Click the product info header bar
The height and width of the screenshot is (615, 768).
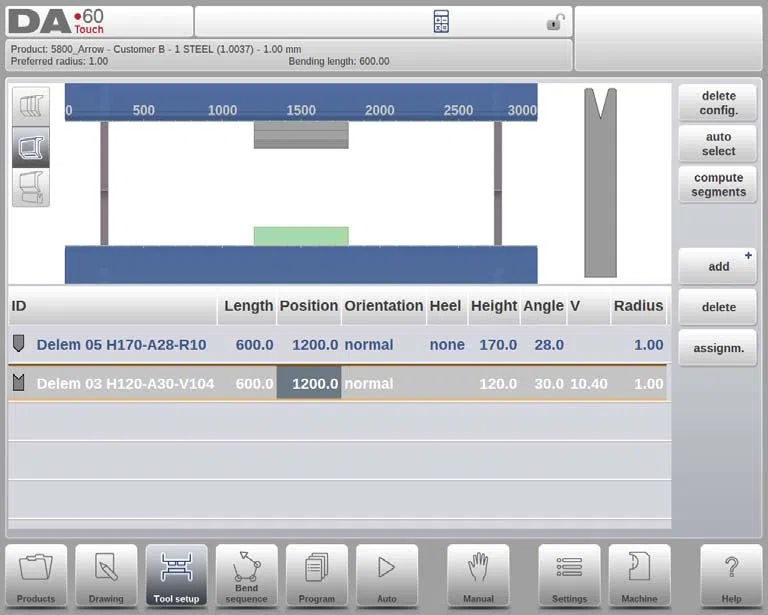(x=289, y=55)
